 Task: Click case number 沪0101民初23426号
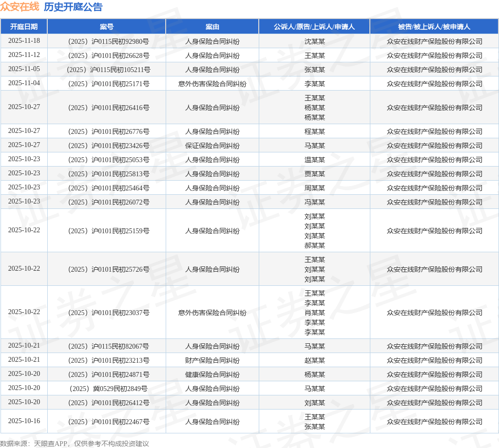coord(109,146)
